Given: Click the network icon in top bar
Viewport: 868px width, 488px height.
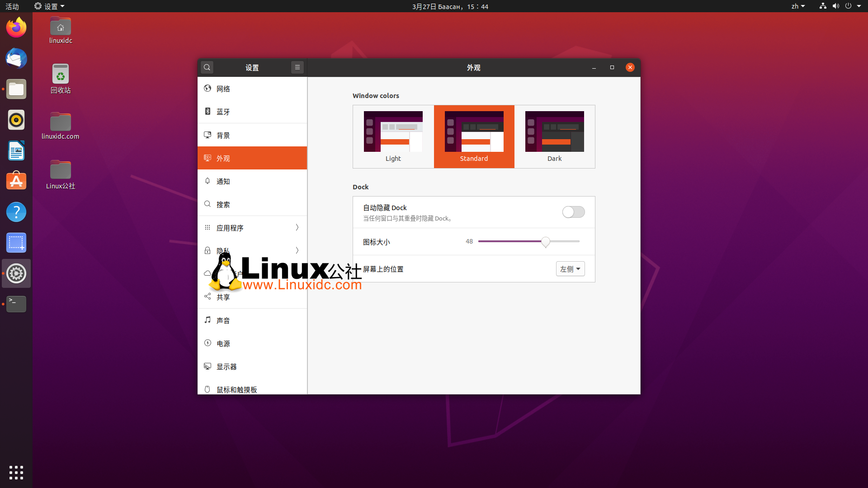Looking at the screenshot, I should click(823, 6).
